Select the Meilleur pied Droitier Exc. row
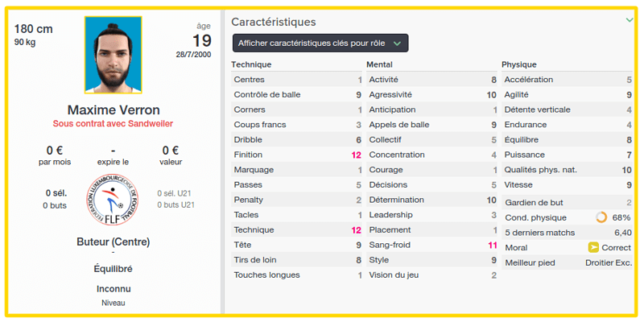644x322 pixels. [x=568, y=263]
